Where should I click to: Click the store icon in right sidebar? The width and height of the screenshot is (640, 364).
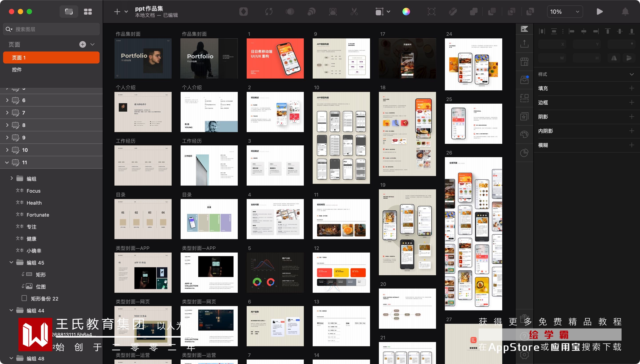click(x=524, y=62)
